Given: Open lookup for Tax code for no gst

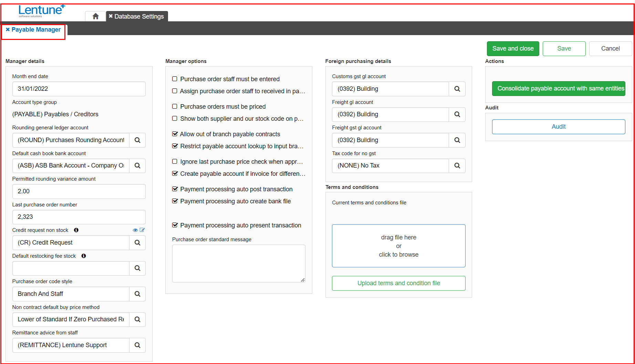Looking at the screenshot, I should pyautogui.click(x=457, y=165).
